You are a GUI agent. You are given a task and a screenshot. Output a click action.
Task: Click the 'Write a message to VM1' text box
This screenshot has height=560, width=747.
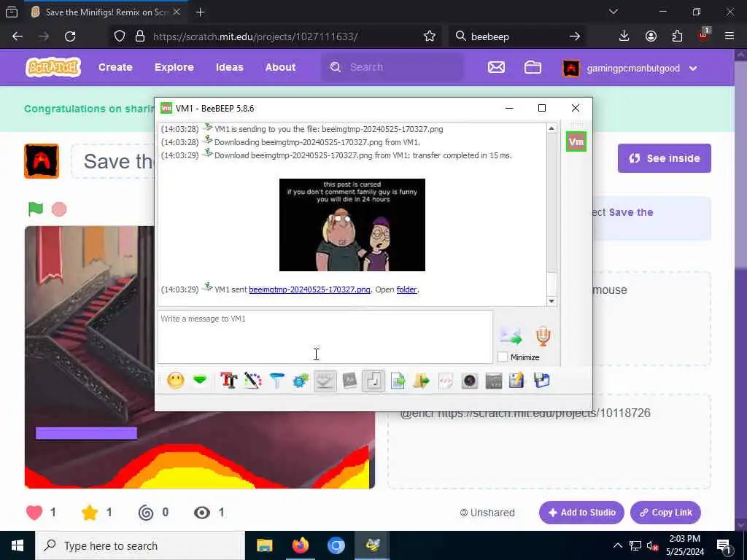325,337
